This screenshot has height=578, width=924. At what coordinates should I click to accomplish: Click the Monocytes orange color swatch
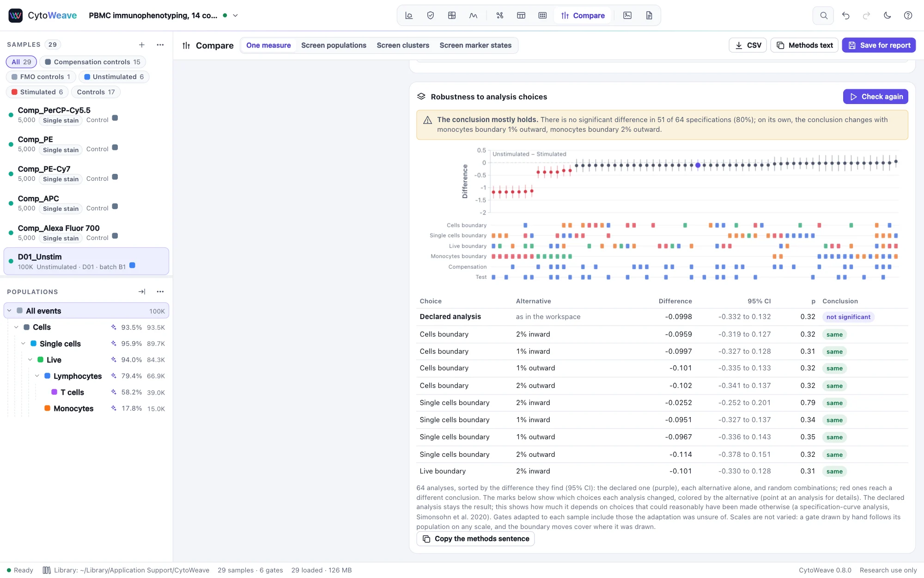click(48, 408)
